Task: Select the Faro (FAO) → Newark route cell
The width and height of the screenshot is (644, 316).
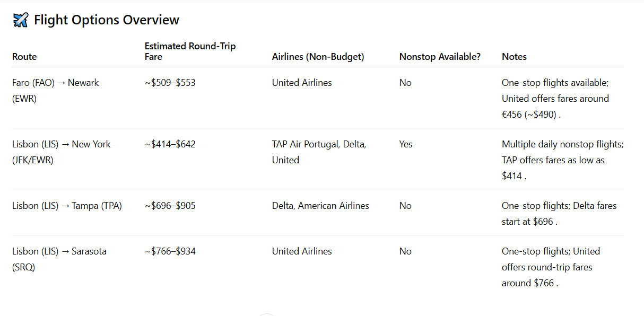Action: [56, 91]
